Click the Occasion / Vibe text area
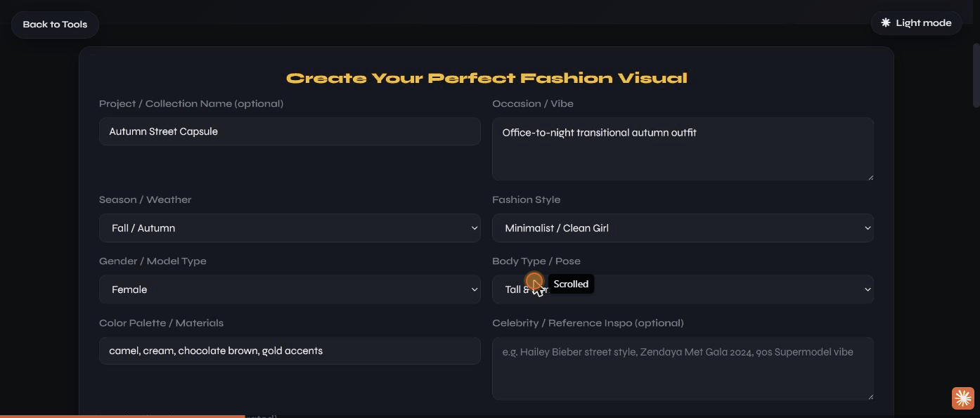This screenshot has width=980, height=418. 683,149
